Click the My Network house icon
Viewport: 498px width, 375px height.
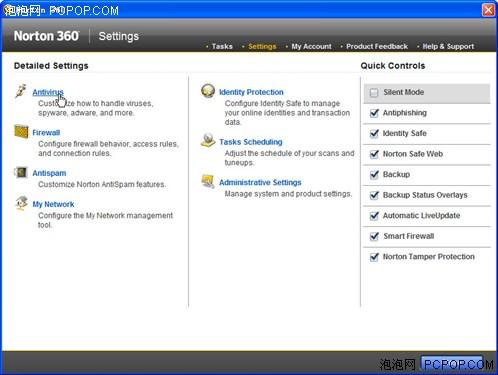[x=22, y=203]
